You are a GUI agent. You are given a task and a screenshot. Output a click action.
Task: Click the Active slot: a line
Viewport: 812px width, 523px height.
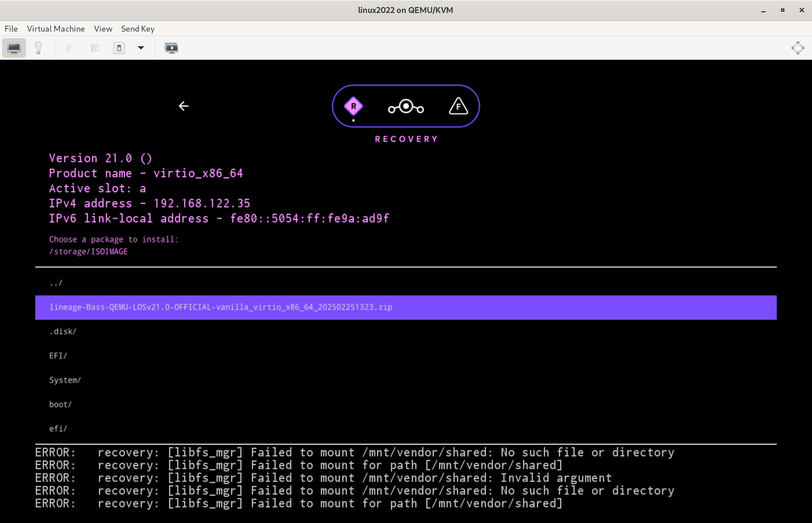pyautogui.click(x=98, y=189)
